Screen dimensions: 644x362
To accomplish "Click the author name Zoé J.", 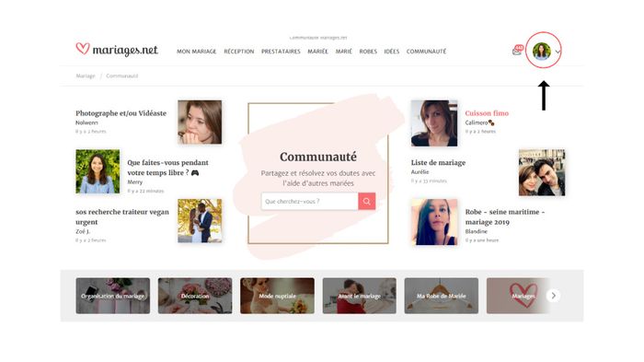I will [83, 231].
